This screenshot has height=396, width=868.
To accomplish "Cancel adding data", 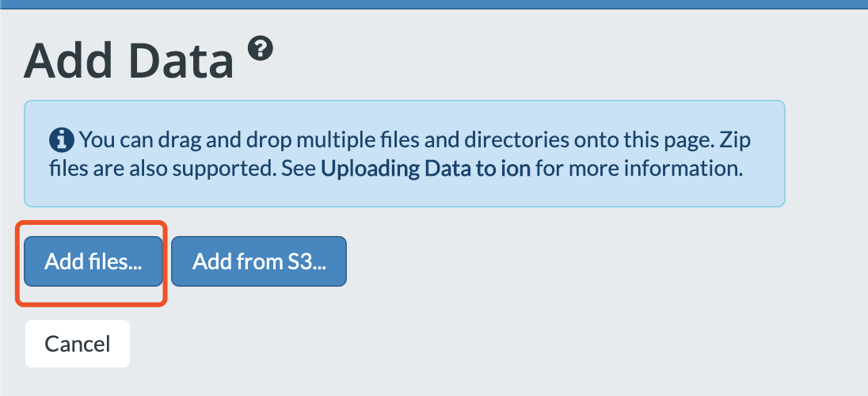I will point(78,344).
